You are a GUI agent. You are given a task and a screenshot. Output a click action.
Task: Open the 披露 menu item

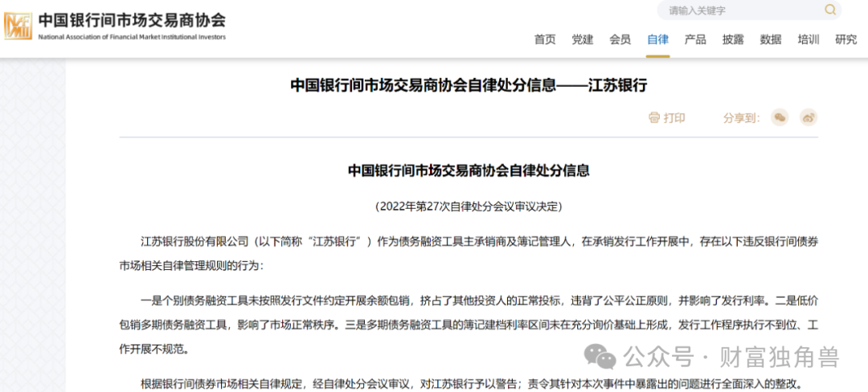(x=733, y=39)
